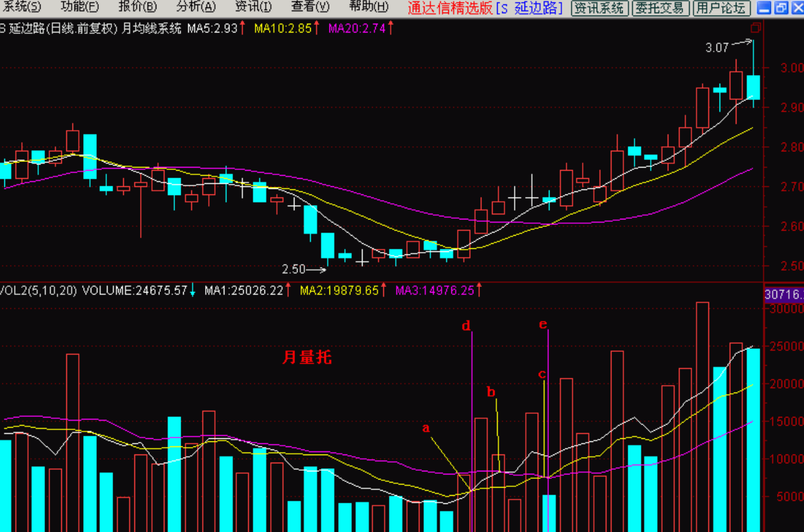Open the 资讯(I) menu
Screen dimensions: 804x532
click(x=253, y=8)
